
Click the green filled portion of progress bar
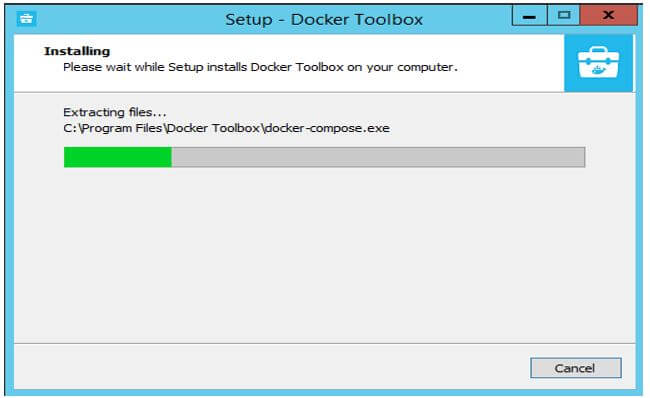(x=118, y=157)
